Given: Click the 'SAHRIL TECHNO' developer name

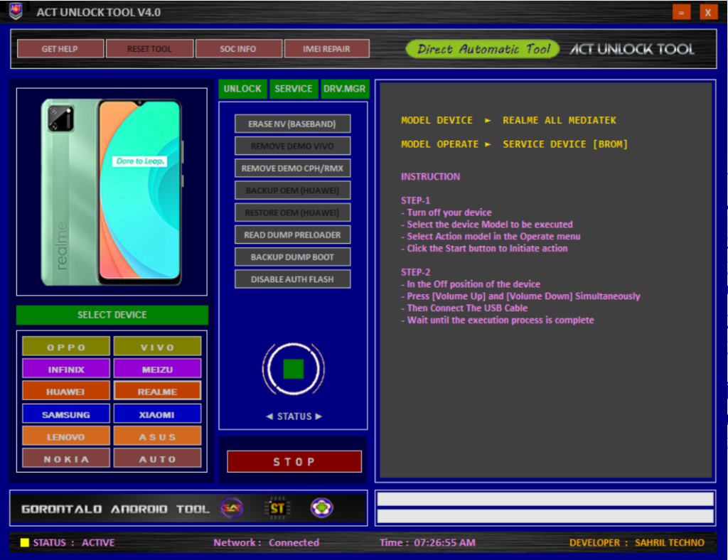Looking at the screenshot, I should point(670,542).
